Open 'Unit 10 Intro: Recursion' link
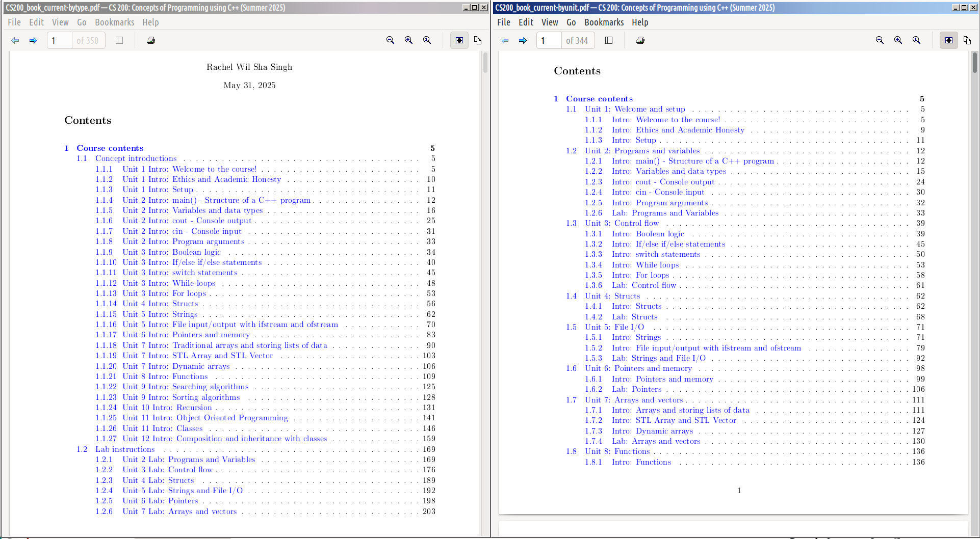The image size is (980, 539). point(167,408)
